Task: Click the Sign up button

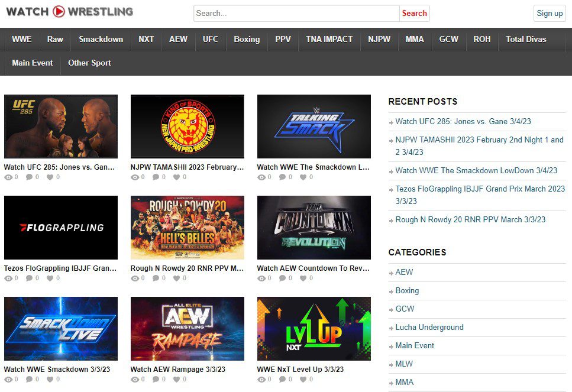Action: point(550,14)
